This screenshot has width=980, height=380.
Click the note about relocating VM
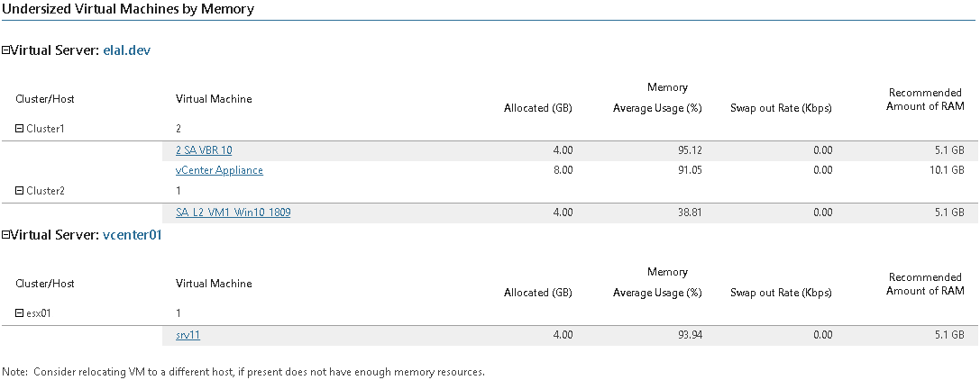(243, 372)
